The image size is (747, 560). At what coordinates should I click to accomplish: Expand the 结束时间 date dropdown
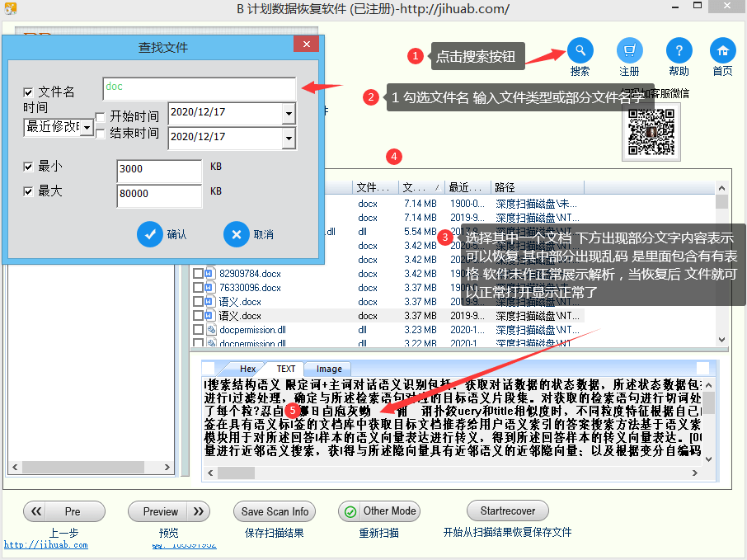(x=288, y=138)
